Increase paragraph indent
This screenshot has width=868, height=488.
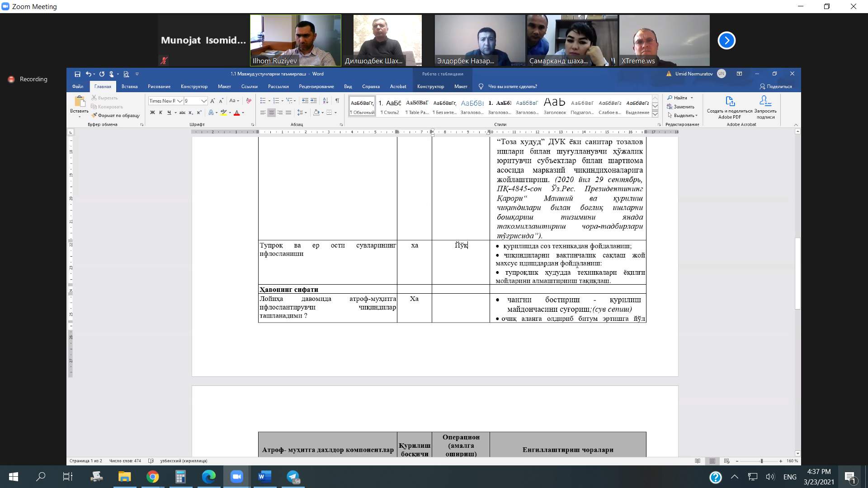point(313,101)
